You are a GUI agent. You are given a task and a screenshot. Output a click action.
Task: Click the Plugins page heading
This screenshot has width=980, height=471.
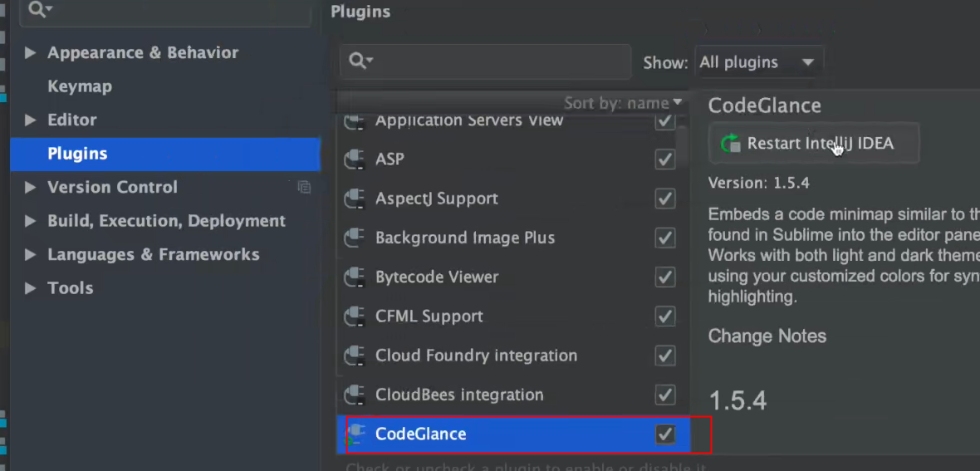360,12
